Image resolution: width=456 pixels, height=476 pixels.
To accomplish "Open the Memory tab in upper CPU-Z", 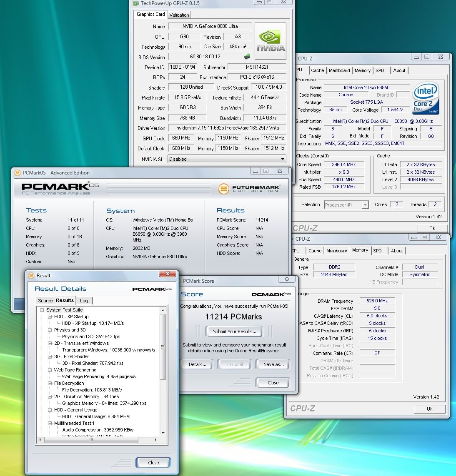I will pos(363,70).
